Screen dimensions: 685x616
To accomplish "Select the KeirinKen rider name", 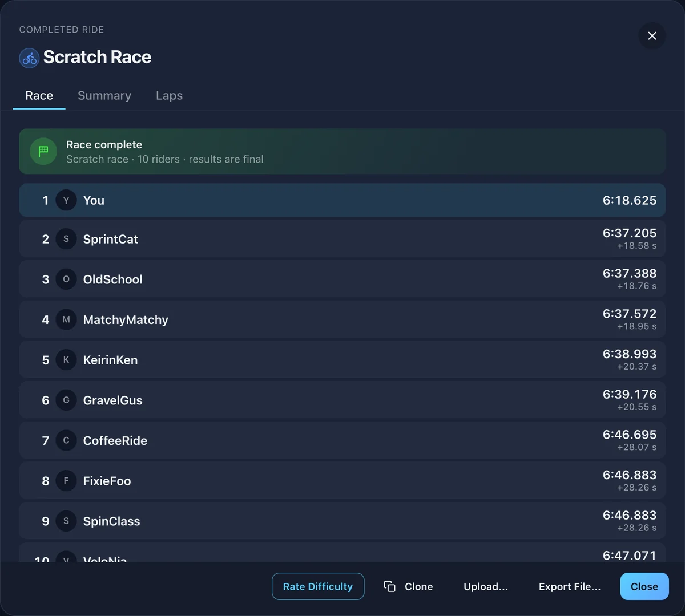I will [111, 360].
